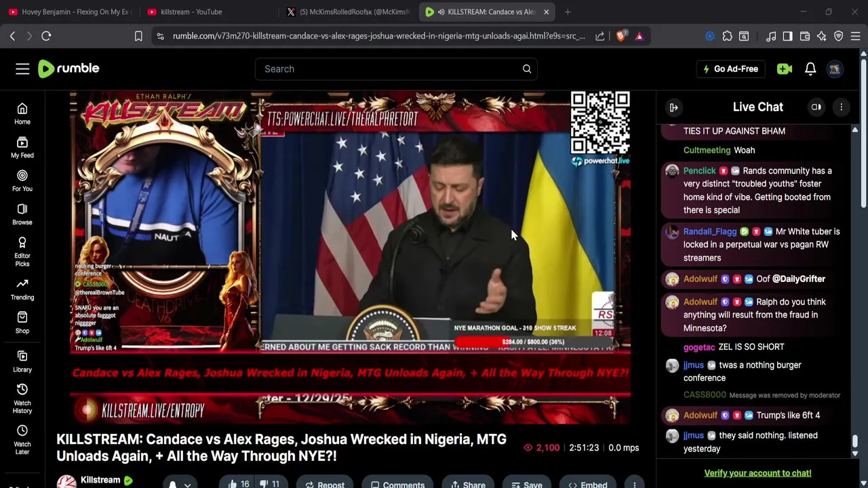This screenshot has width=868, height=488.
Task: View site information in address bar
Action: pos(160,36)
